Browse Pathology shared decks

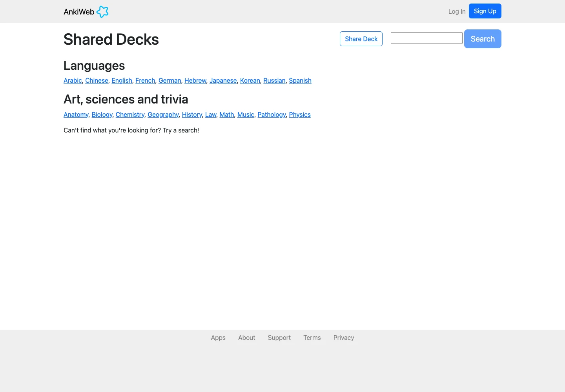click(x=272, y=114)
